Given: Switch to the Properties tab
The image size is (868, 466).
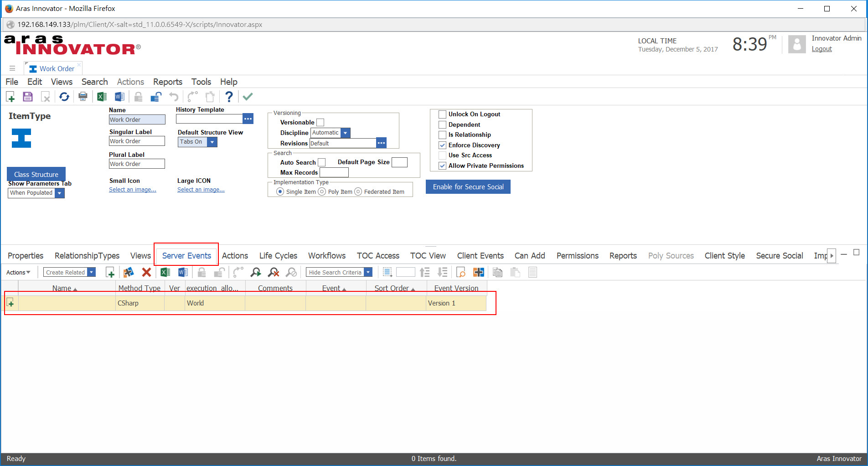Looking at the screenshot, I should point(26,256).
